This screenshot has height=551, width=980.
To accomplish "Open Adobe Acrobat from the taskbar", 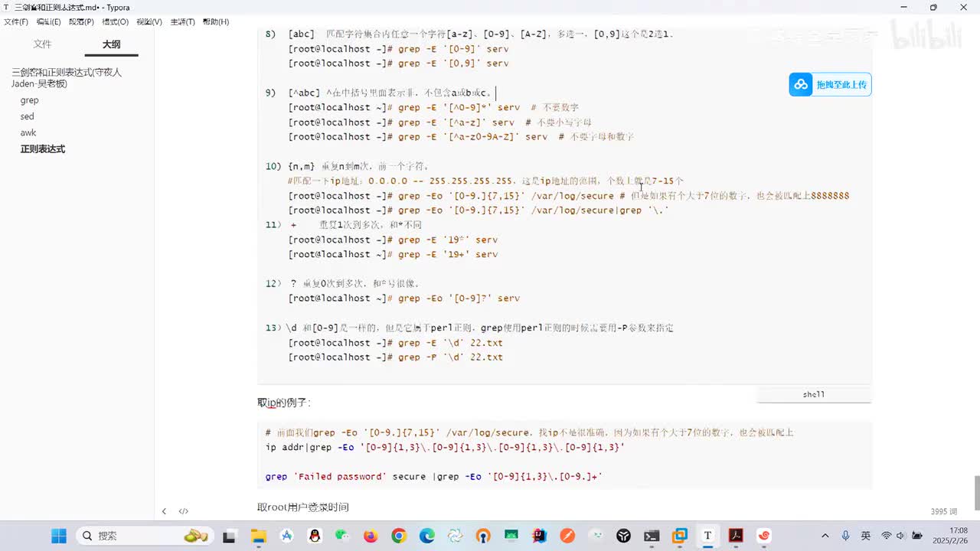I will 736,536.
